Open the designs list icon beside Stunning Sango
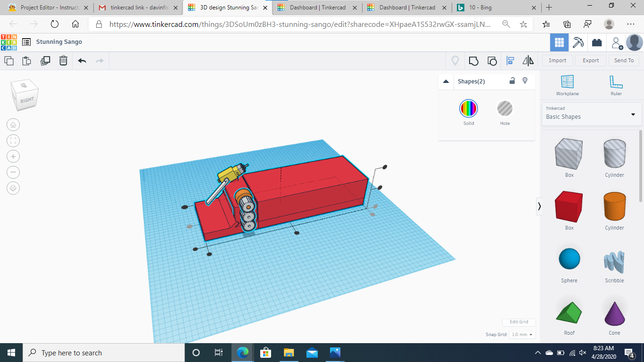The width and height of the screenshot is (644, 362). coord(26,42)
